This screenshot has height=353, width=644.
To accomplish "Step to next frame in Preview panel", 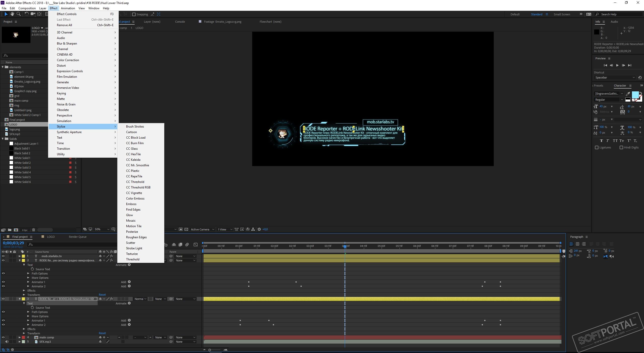I will tap(623, 65).
